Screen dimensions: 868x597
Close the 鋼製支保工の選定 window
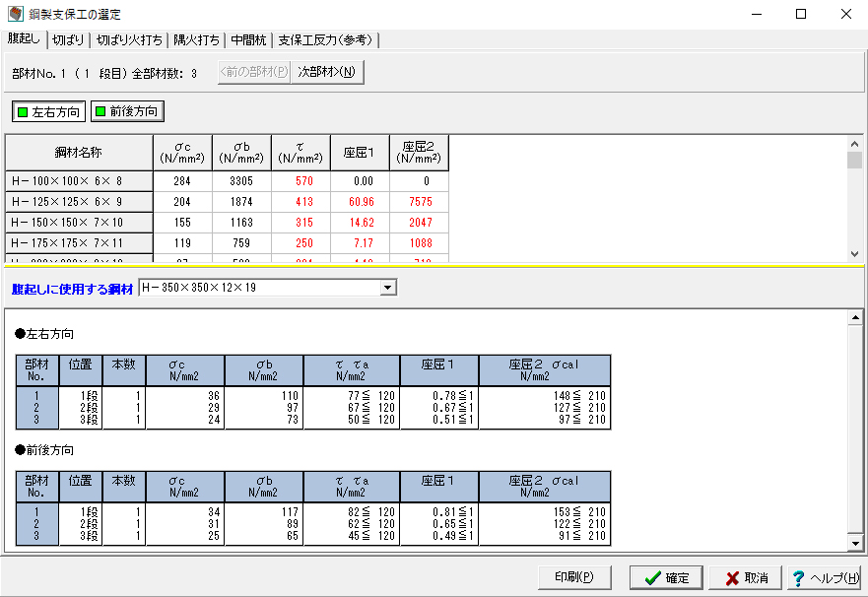(x=846, y=14)
